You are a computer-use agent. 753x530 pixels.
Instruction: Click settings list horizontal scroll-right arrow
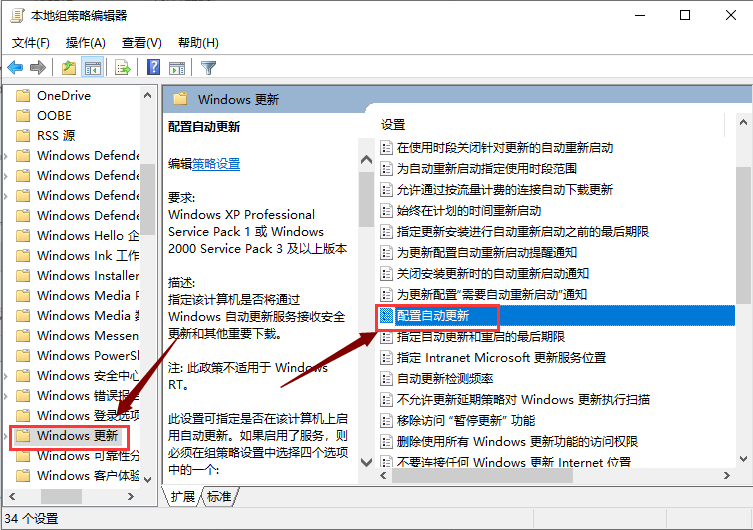point(727,476)
